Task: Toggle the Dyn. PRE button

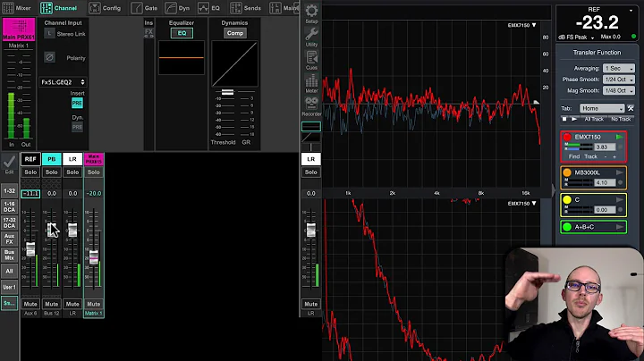Action: click(x=77, y=127)
